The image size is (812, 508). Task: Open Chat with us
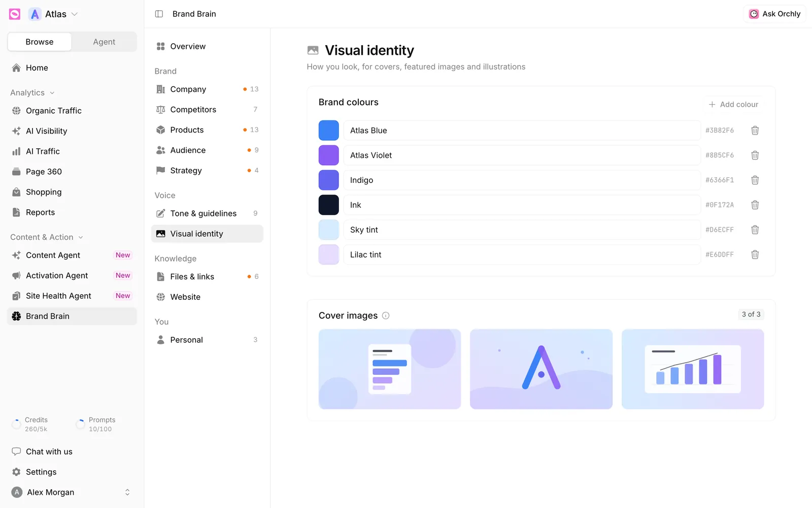tap(72, 452)
